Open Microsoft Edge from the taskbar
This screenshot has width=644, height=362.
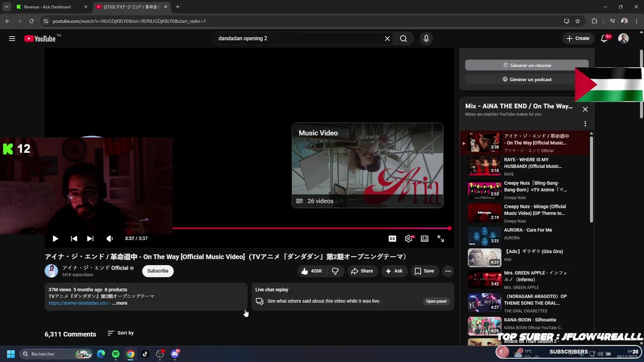click(x=101, y=354)
